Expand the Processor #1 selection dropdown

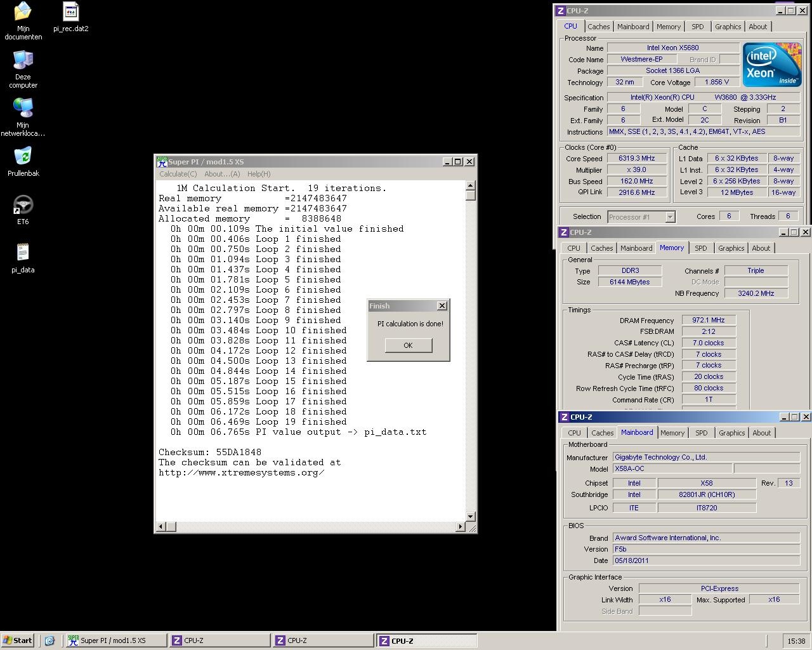[x=670, y=217]
